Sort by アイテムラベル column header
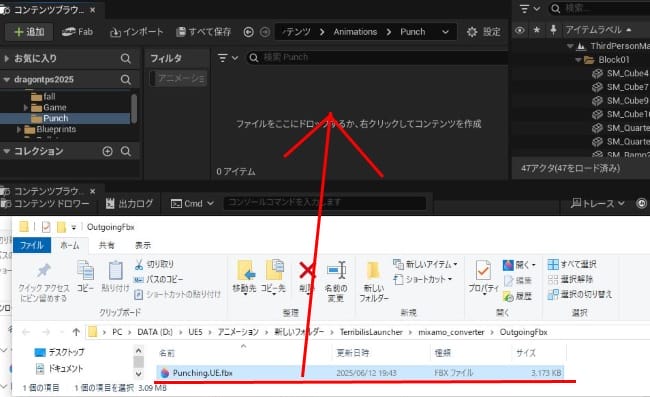 (598, 30)
